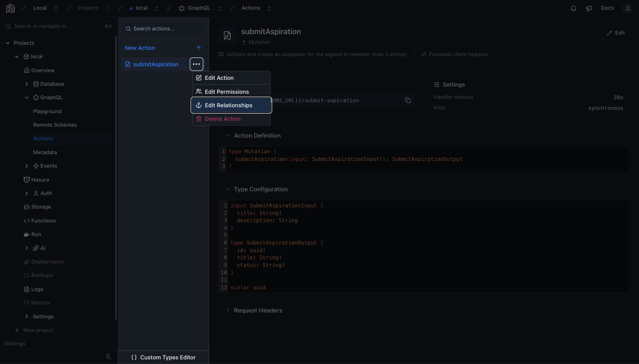This screenshot has height=364, width=639.
Task: Open the notifications bell icon
Action: point(573,8)
